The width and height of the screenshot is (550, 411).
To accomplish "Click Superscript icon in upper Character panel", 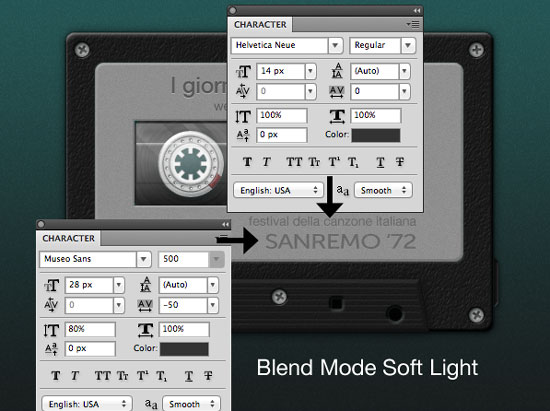I will [334, 162].
